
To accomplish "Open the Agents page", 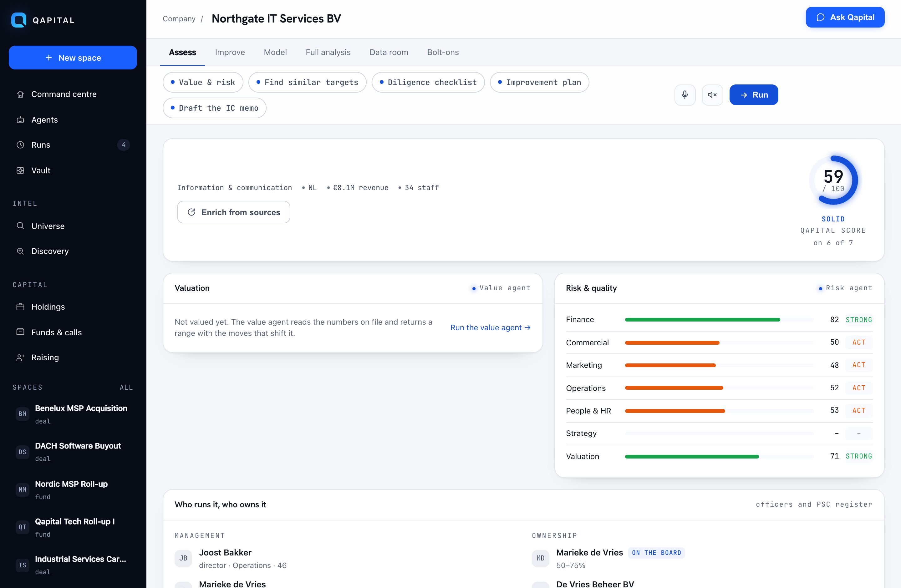I will (73, 120).
